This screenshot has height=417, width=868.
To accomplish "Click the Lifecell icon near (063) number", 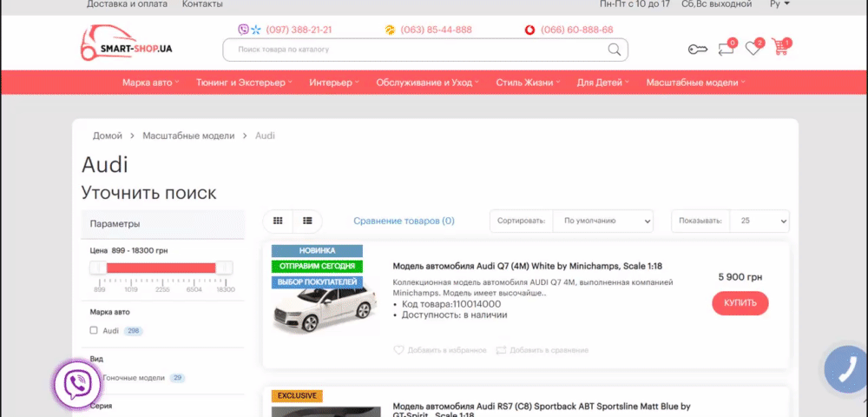I will click(x=391, y=30).
